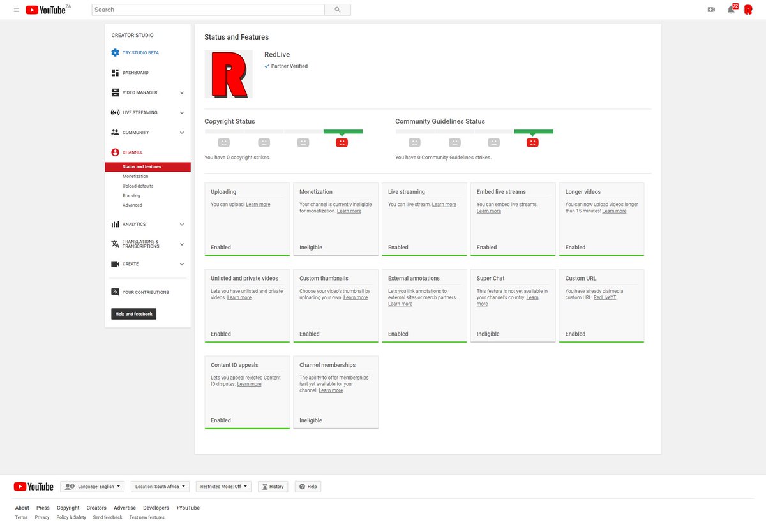Viewport: 766px width, 532px height.
Task: Open Learn more in Longer videos card
Action: point(614,211)
